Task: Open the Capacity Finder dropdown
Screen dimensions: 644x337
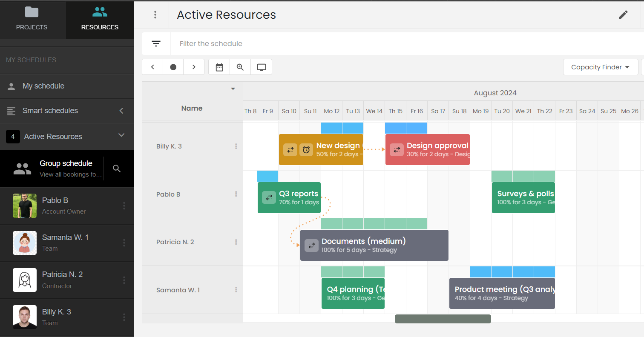Action: pos(600,67)
